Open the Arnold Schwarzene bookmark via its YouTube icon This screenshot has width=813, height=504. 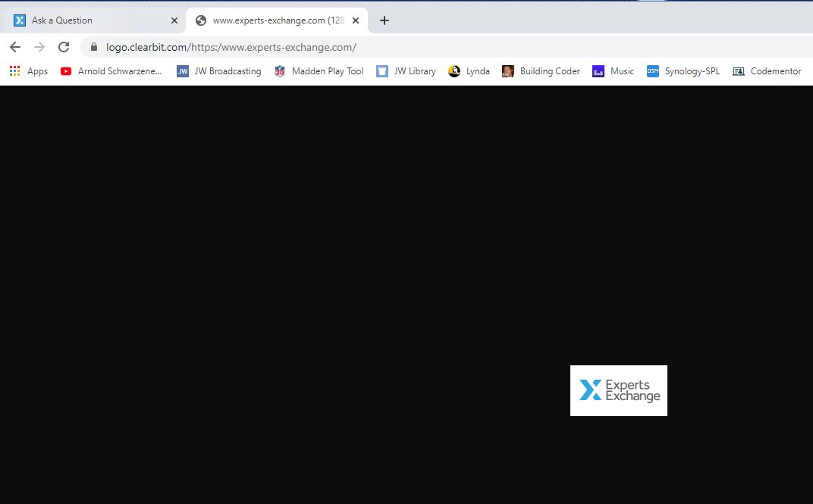pos(66,71)
